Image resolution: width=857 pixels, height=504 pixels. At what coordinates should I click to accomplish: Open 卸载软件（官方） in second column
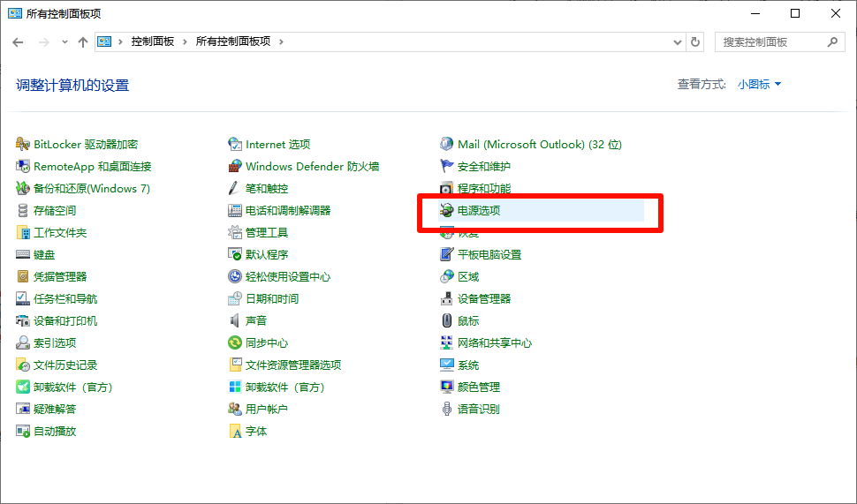tap(284, 387)
